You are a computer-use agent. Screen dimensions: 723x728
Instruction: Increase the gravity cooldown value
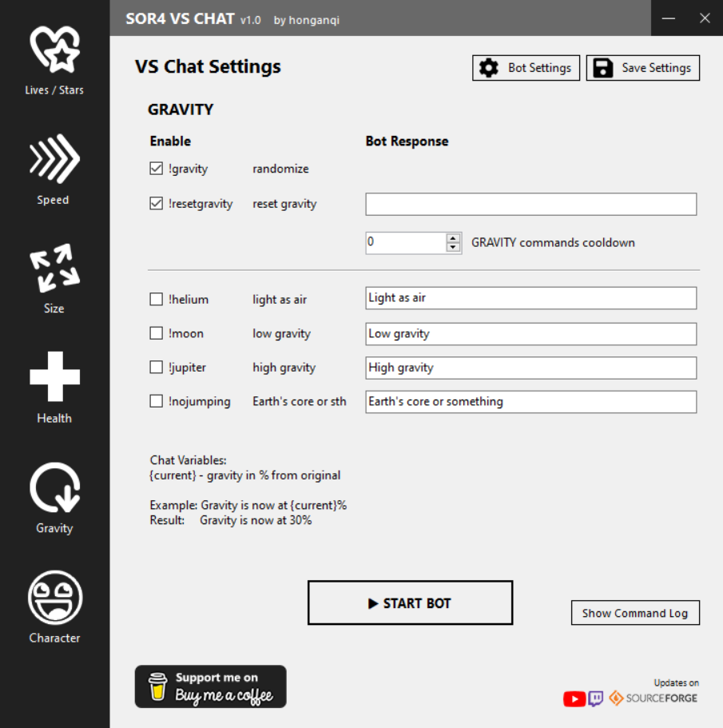click(x=453, y=238)
